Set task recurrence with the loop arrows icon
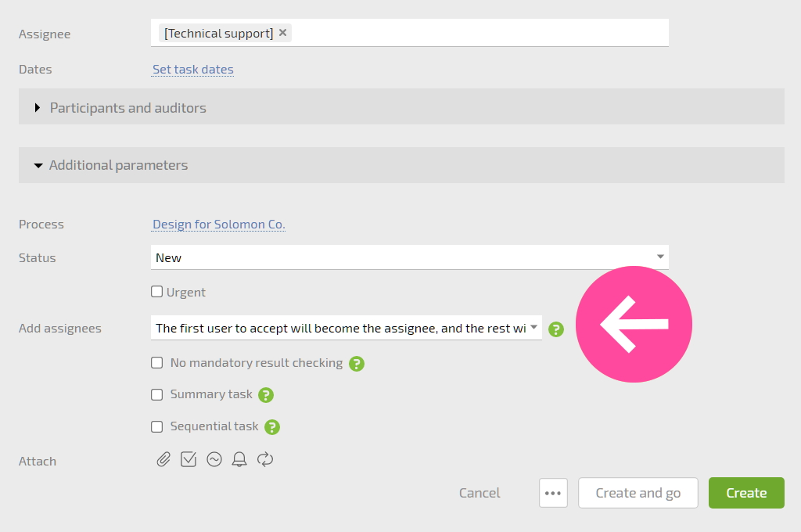Image resolution: width=801 pixels, height=532 pixels. [265, 459]
